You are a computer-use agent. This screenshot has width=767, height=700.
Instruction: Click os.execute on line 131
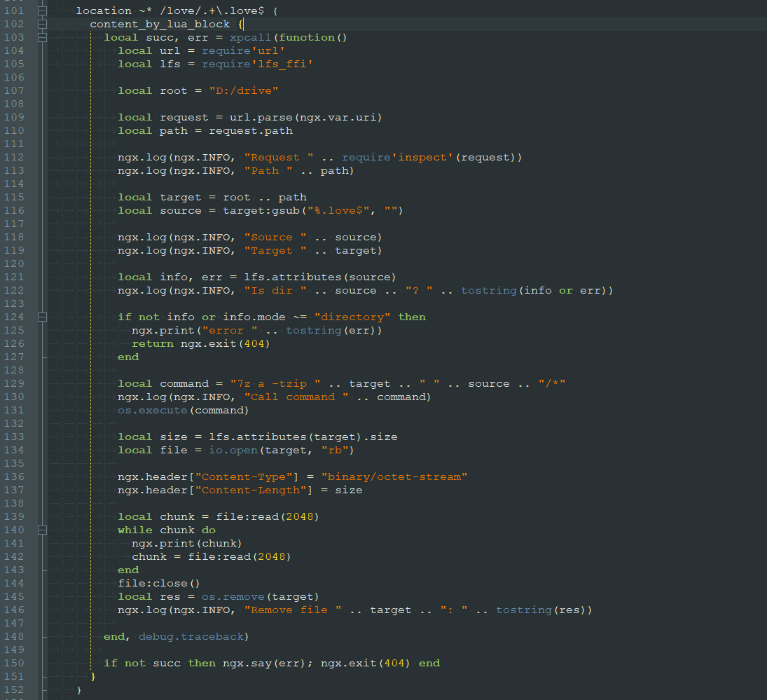(x=153, y=411)
